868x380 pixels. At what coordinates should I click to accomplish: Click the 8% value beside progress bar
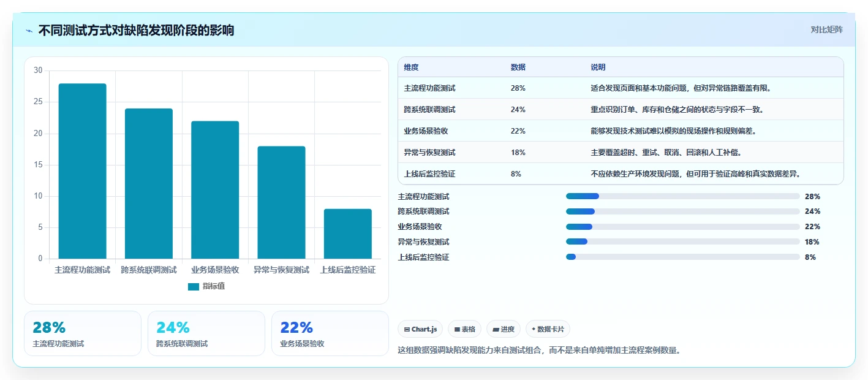point(810,257)
